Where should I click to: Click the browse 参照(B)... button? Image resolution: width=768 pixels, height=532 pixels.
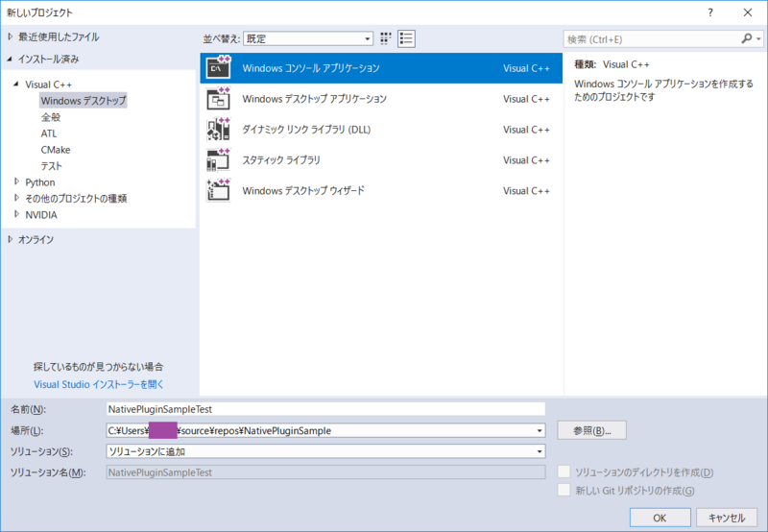[x=591, y=430]
